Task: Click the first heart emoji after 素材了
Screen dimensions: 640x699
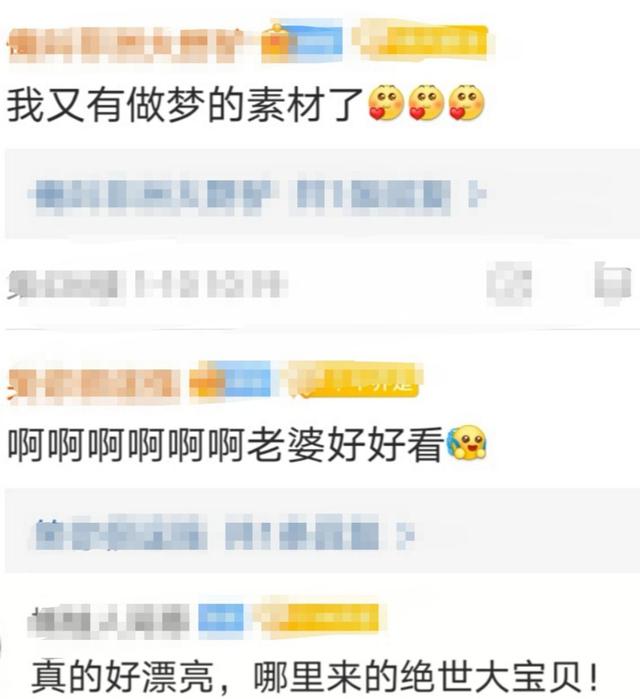Action: 386,103
